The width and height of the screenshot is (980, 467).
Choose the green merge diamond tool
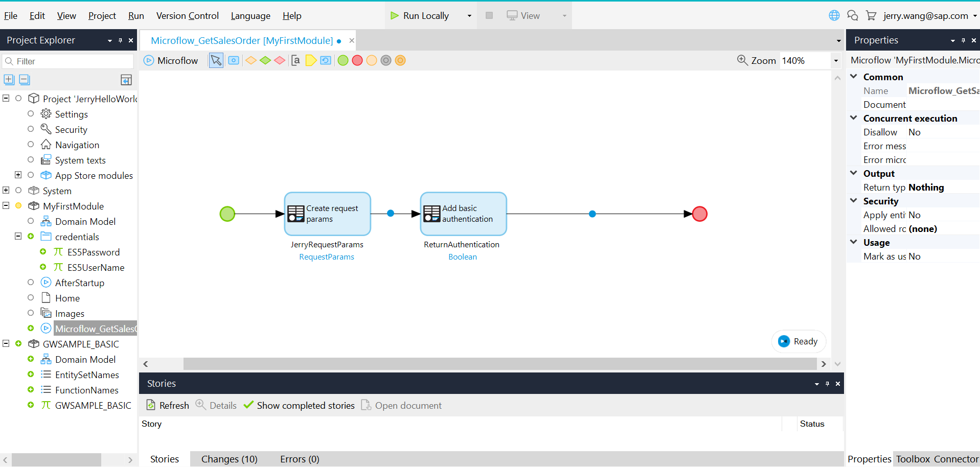click(x=265, y=60)
